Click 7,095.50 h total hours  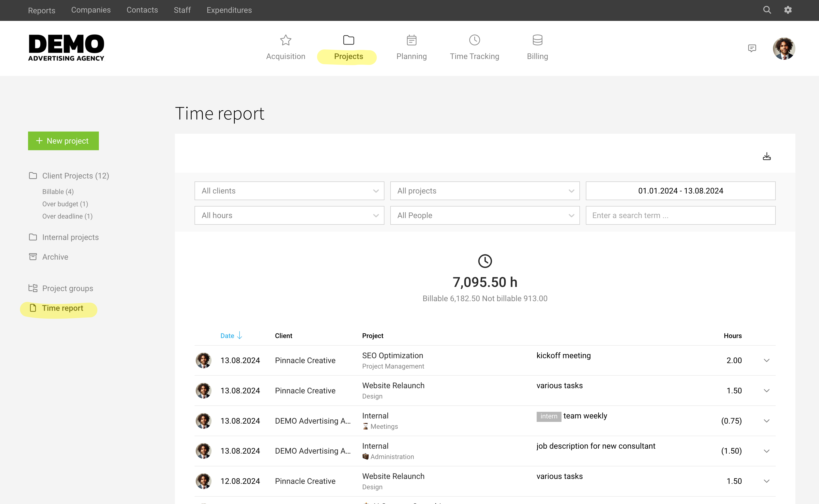(x=485, y=282)
